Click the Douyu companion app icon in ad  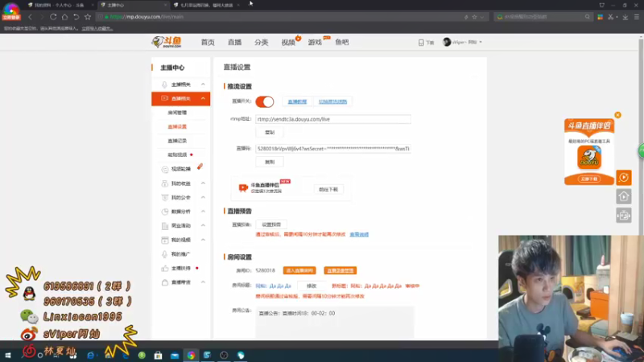589,158
